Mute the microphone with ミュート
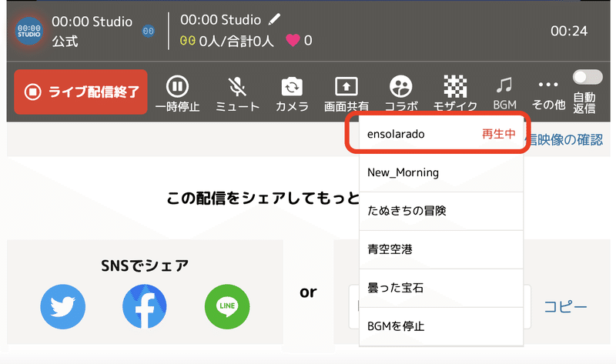This screenshot has width=616, height=364. (x=237, y=93)
